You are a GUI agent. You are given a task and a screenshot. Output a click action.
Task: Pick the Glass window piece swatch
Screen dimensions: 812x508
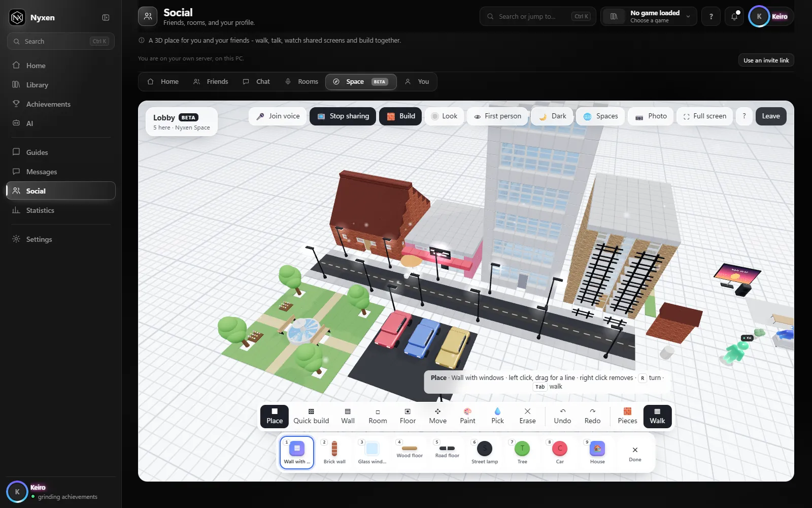tap(372, 452)
